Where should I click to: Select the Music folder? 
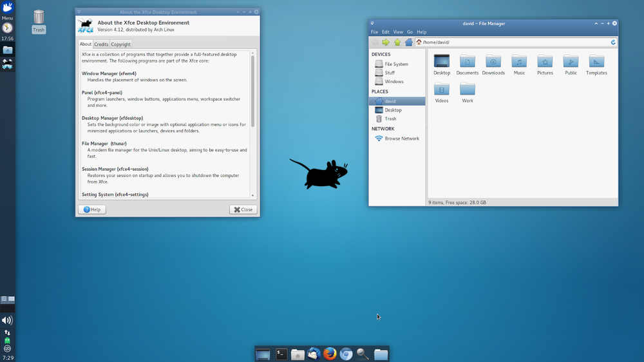(x=519, y=64)
